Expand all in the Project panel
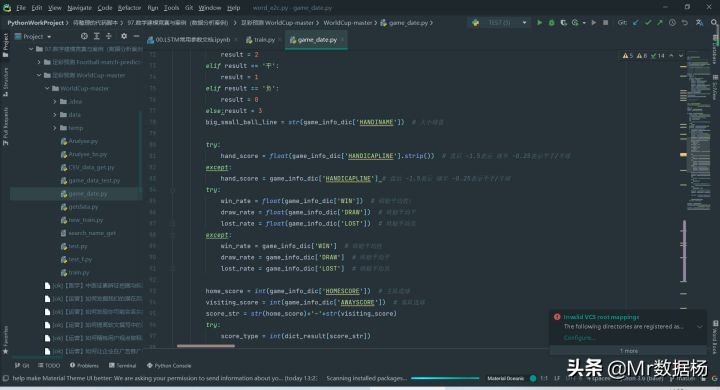 click(96, 36)
